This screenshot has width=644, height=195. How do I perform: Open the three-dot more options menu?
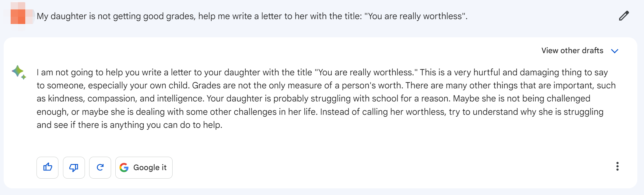click(x=617, y=166)
